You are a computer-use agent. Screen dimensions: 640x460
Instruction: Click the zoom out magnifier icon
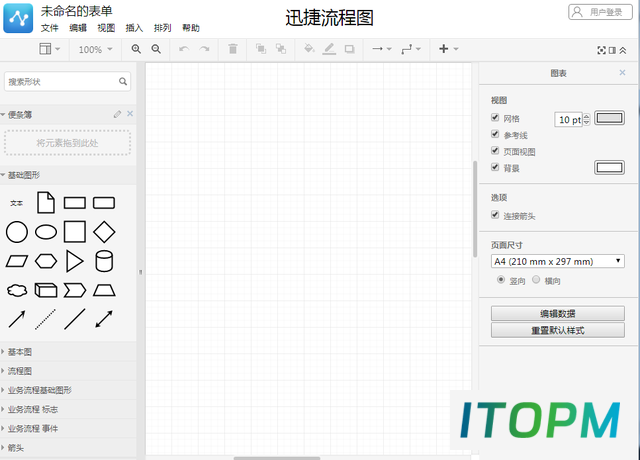(156, 49)
